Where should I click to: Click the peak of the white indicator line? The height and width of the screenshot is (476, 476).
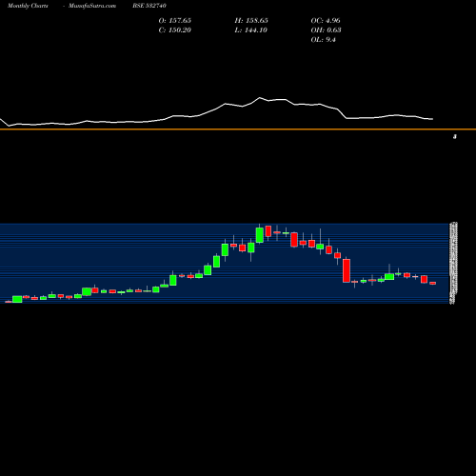260,98
